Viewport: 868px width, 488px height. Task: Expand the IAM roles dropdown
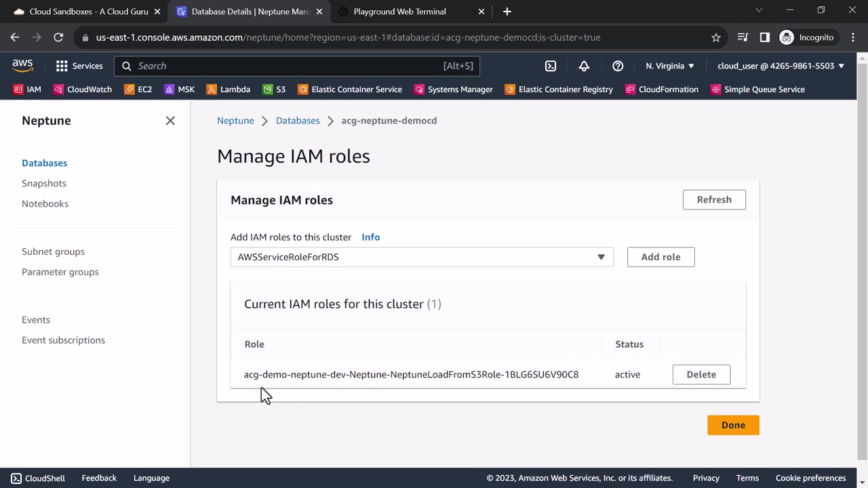coord(422,257)
